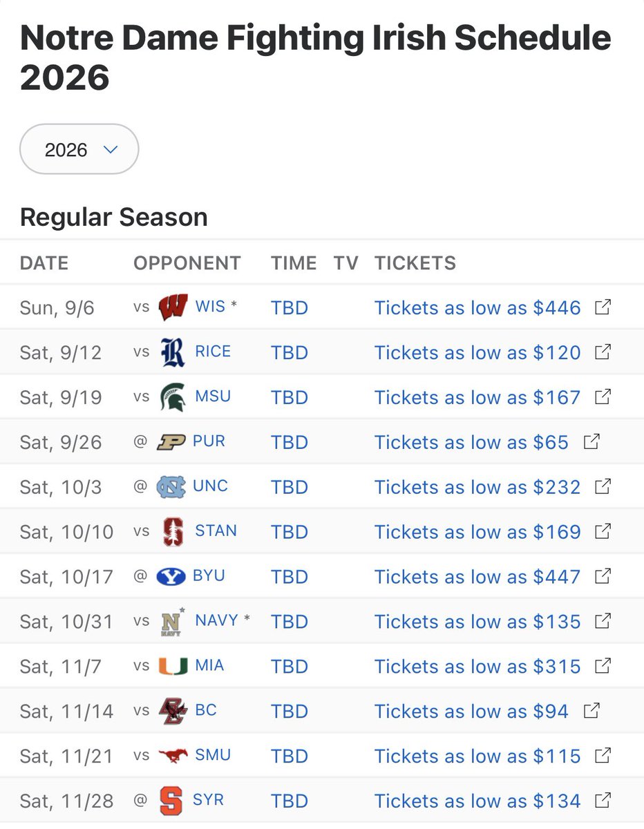Click the Wisconsin Badgers logo
Viewport: 644px width, 829px height.
(x=173, y=307)
